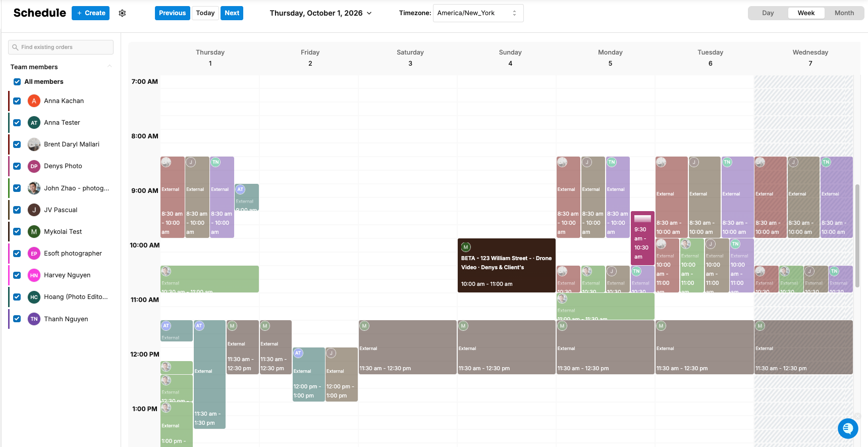This screenshot has height=447, width=868.
Task: Click Hoang Photo Editor's HC avatar
Action: click(x=34, y=297)
